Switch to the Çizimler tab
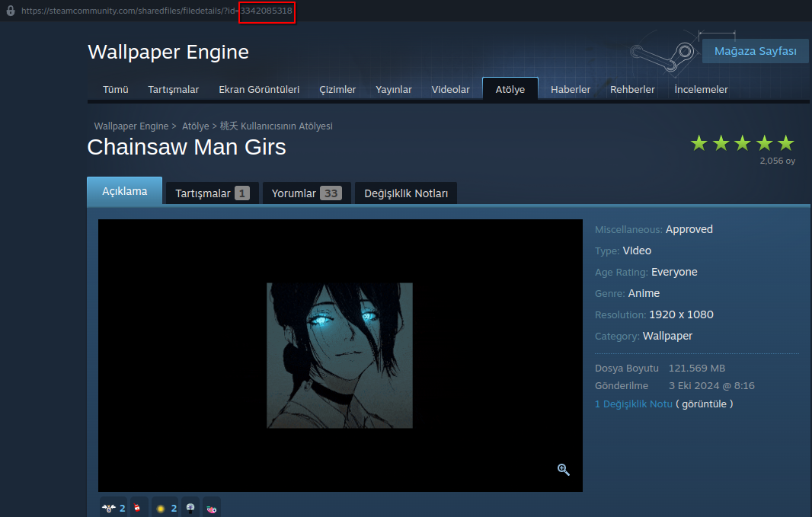812x517 pixels. [337, 90]
